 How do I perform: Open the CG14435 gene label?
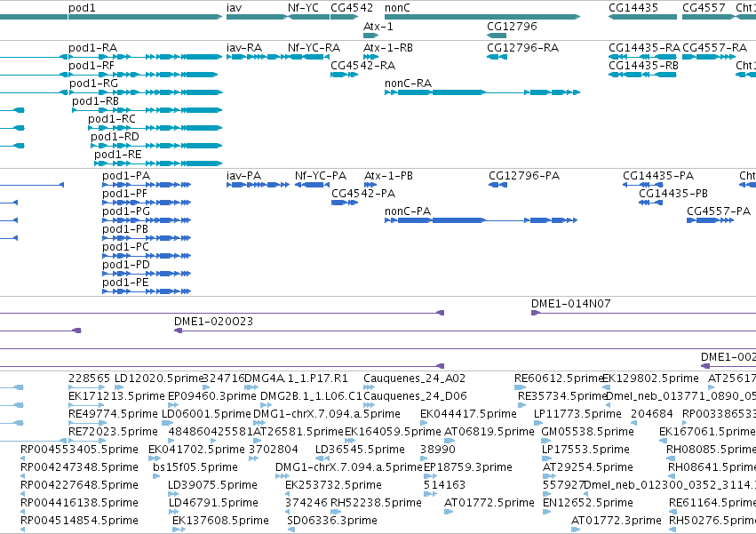point(633,8)
